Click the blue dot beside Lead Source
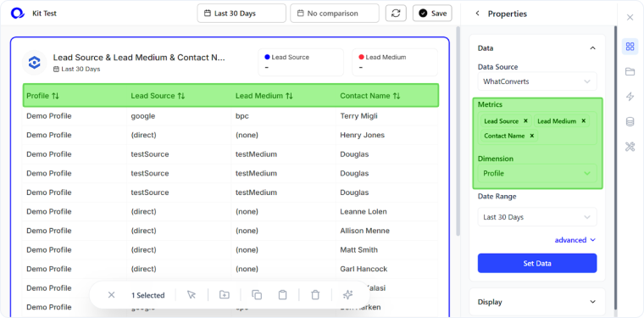This screenshot has width=644, height=318. (268, 57)
